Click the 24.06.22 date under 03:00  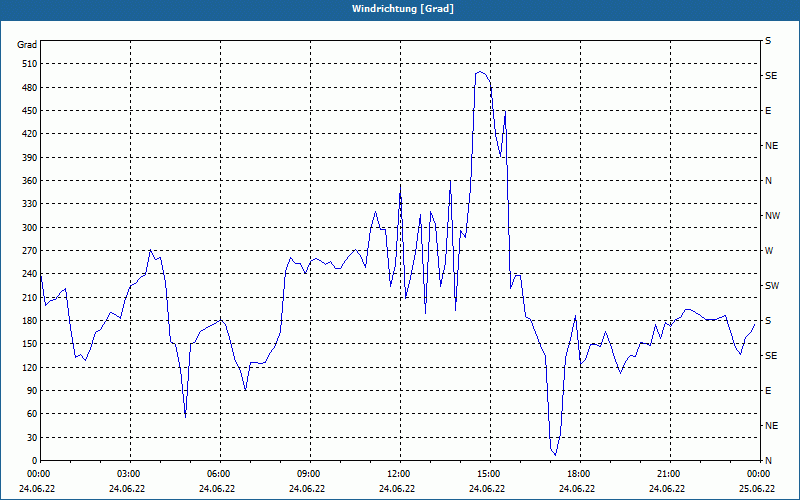127,488
